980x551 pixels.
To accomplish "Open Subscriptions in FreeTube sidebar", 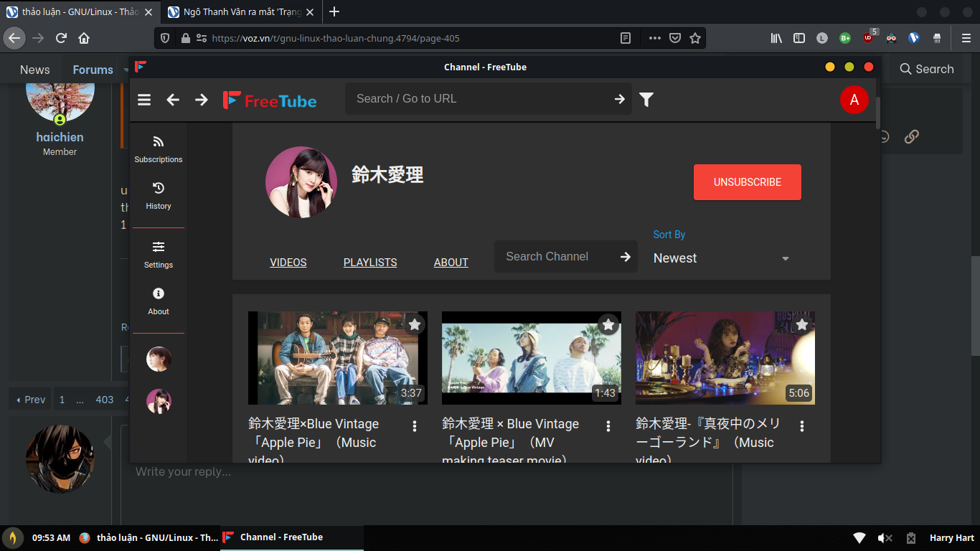I will coord(159,149).
